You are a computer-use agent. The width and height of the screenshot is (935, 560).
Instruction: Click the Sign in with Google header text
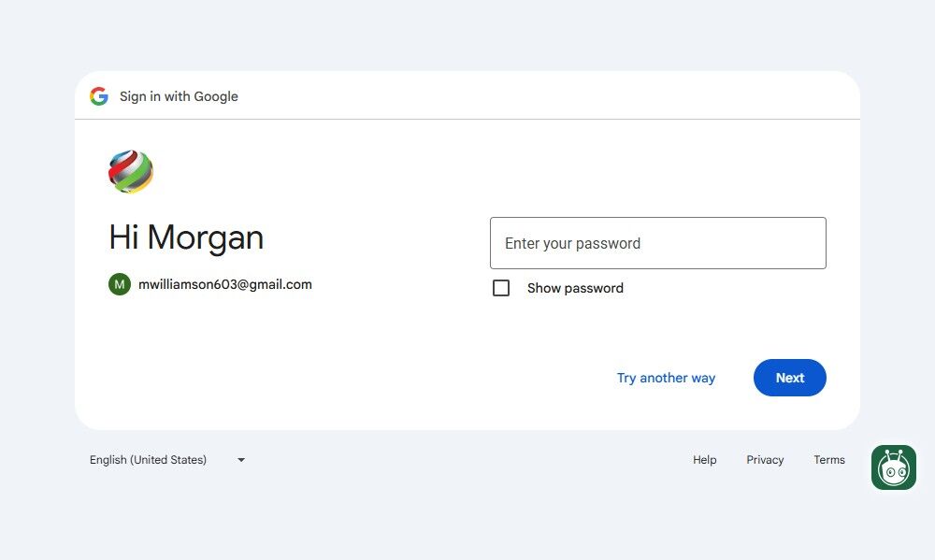(179, 96)
